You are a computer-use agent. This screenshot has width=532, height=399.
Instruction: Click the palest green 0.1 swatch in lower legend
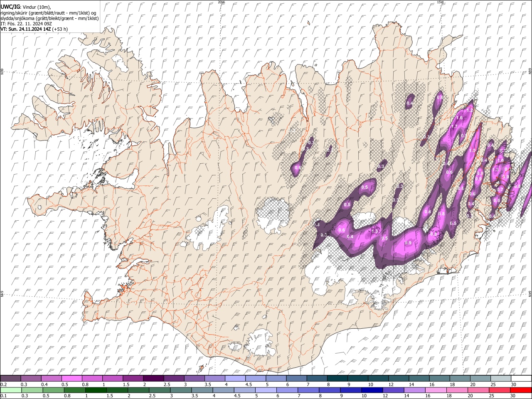[11, 390]
